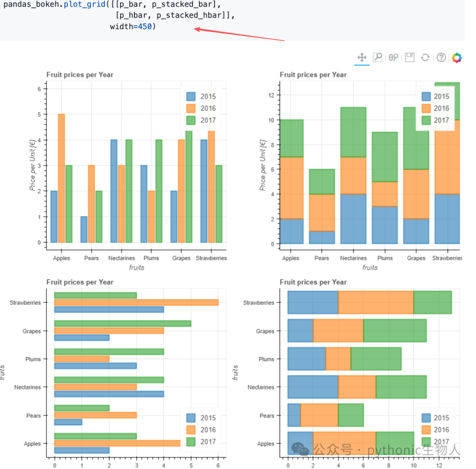This screenshot has width=476, height=469.
Task: Select the Box Zoom tool
Action: (378, 57)
